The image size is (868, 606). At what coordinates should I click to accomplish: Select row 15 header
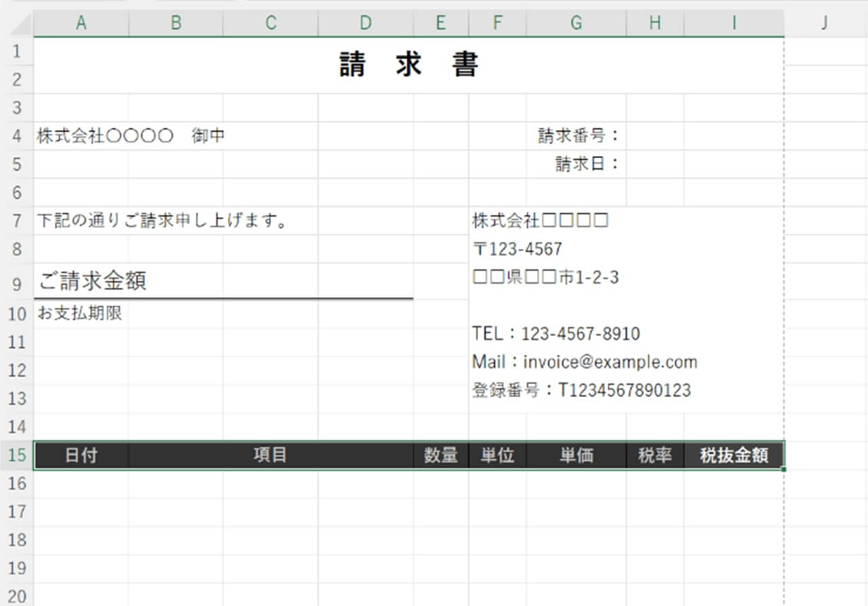[18, 455]
